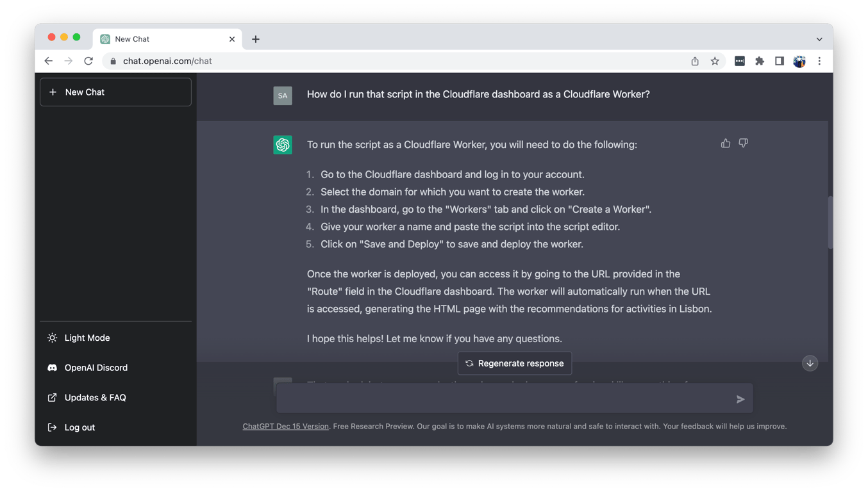Click the chat page scrollbar thumb
Viewport: 868px width, 492px height.
pyautogui.click(x=830, y=222)
